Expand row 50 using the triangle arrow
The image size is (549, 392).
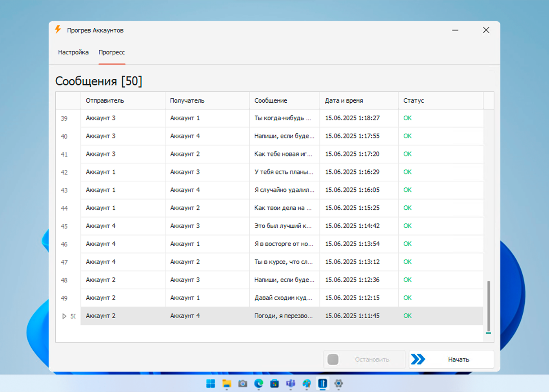coord(64,316)
